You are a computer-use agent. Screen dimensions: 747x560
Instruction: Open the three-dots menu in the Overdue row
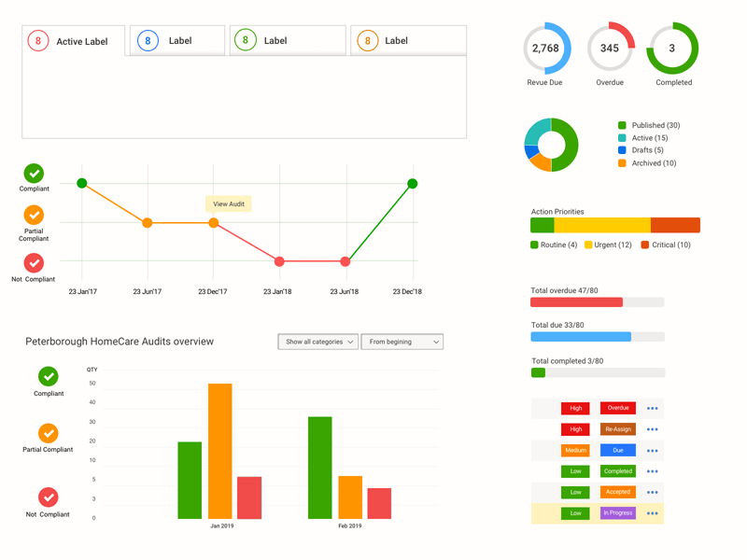click(652, 409)
